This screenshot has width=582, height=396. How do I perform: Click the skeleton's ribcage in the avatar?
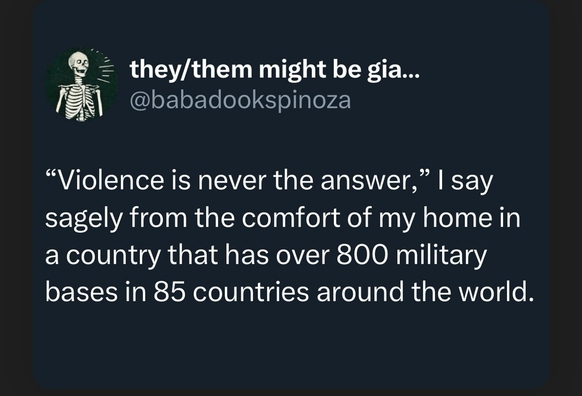[x=79, y=102]
